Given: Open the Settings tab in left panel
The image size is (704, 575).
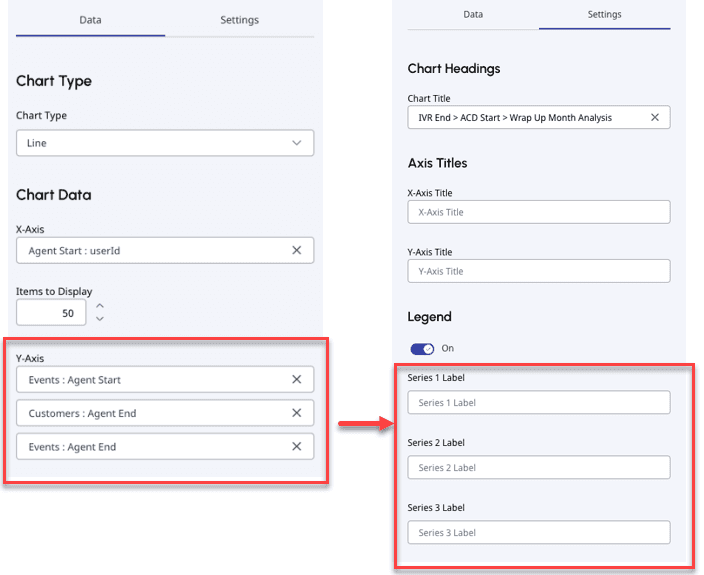Looking at the screenshot, I should point(239,20).
